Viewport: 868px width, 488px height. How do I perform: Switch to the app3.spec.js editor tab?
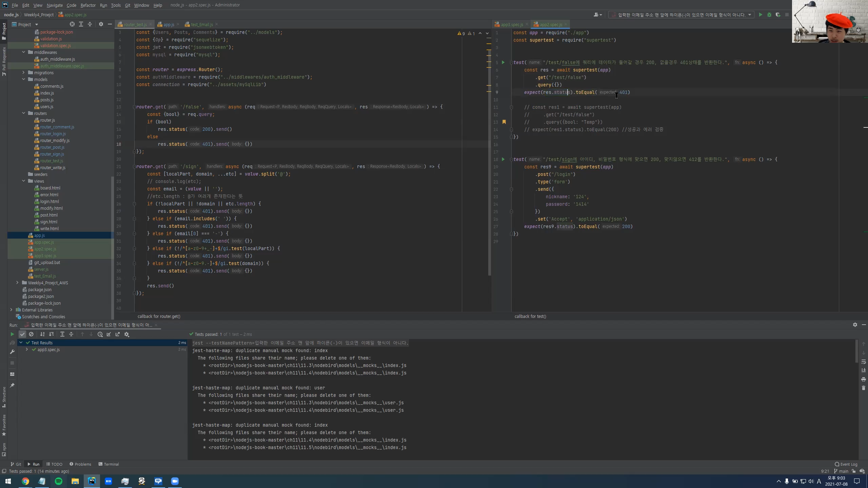coord(511,24)
